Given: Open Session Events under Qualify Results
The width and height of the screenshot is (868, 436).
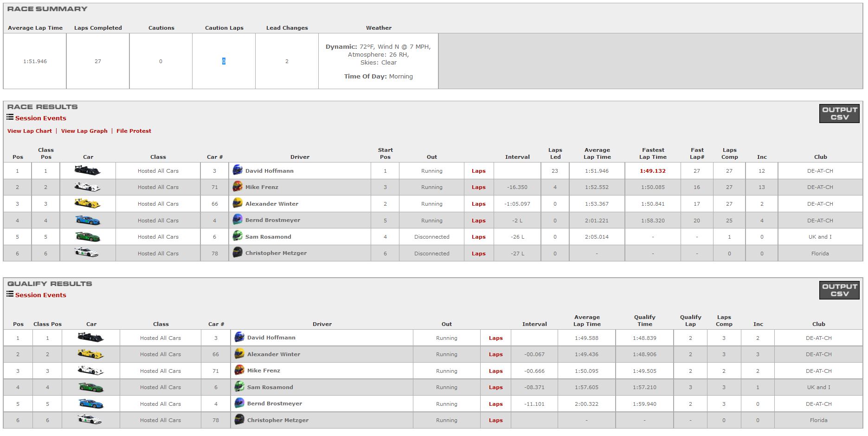Looking at the screenshot, I should 40,295.
